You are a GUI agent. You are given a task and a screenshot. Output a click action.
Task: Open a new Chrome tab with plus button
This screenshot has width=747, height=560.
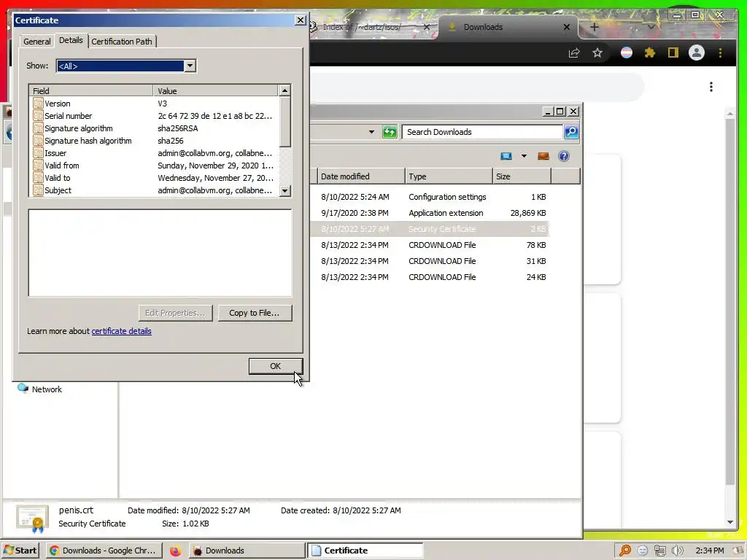[594, 27]
